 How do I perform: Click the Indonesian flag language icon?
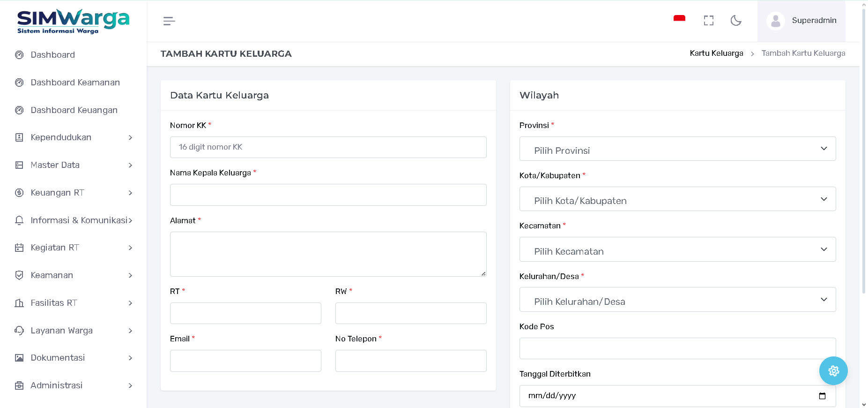tap(679, 19)
